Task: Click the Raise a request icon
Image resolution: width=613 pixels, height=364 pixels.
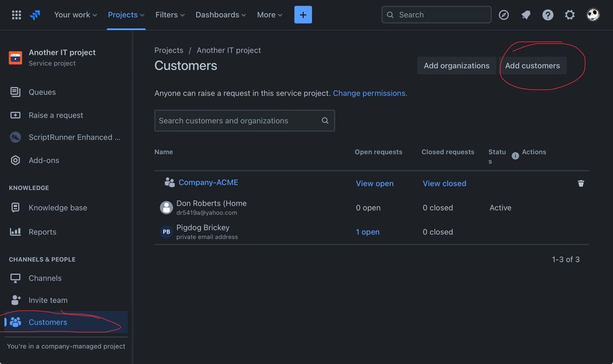Action: [15, 115]
